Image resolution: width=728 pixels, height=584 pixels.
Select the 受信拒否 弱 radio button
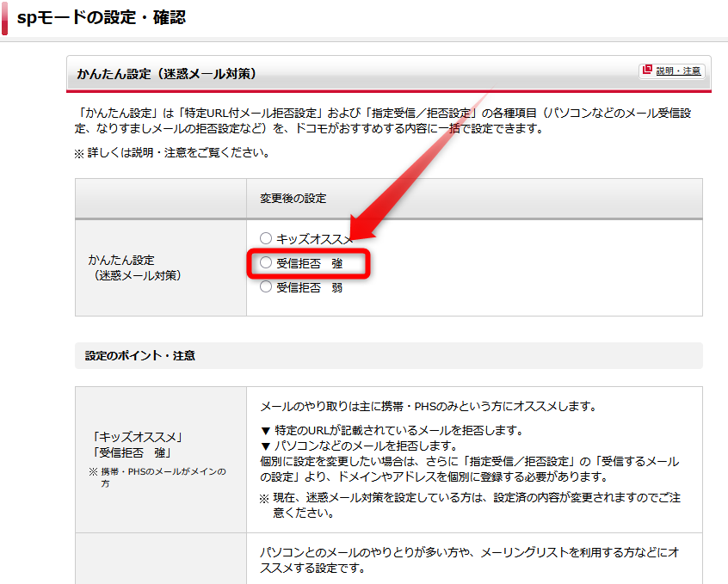click(266, 287)
